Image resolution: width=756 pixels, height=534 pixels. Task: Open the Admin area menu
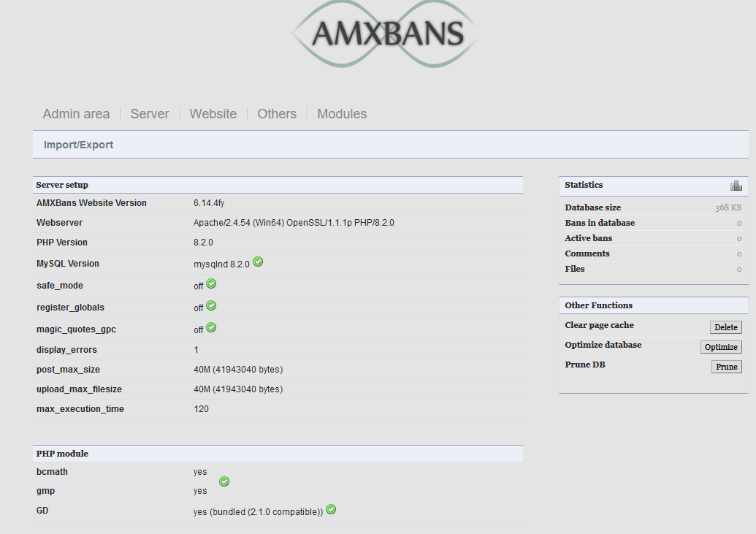[76, 114]
